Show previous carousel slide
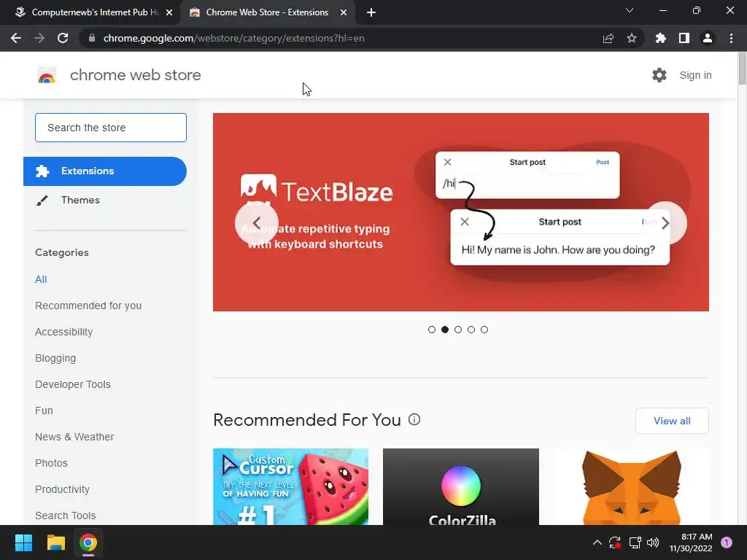 256,223
